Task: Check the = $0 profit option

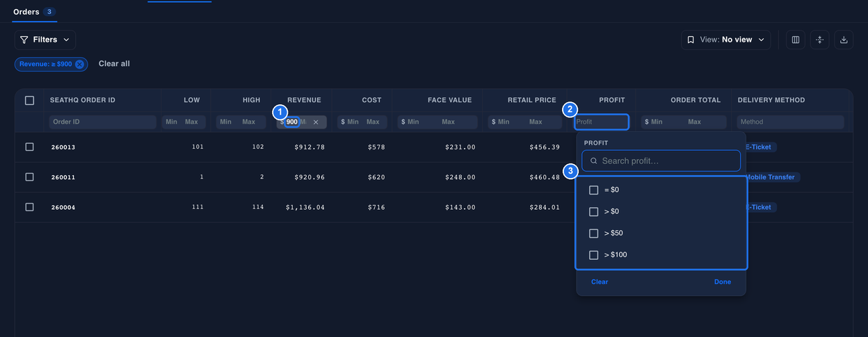Action: pos(593,190)
